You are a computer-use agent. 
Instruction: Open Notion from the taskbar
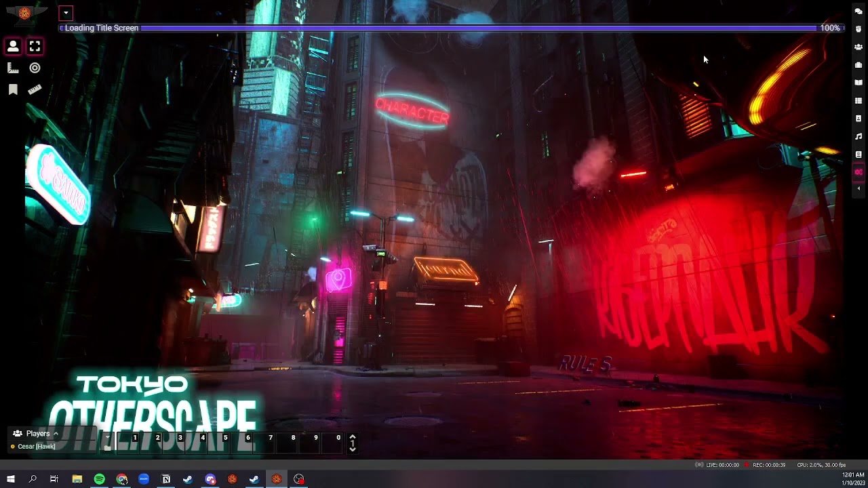pos(166,479)
